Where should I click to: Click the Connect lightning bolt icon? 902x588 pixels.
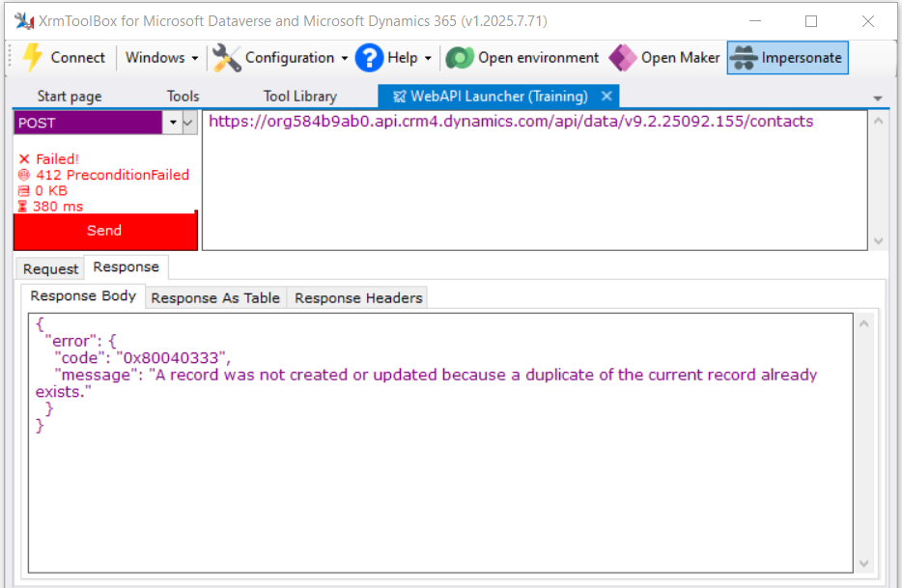pyautogui.click(x=33, y=58)
